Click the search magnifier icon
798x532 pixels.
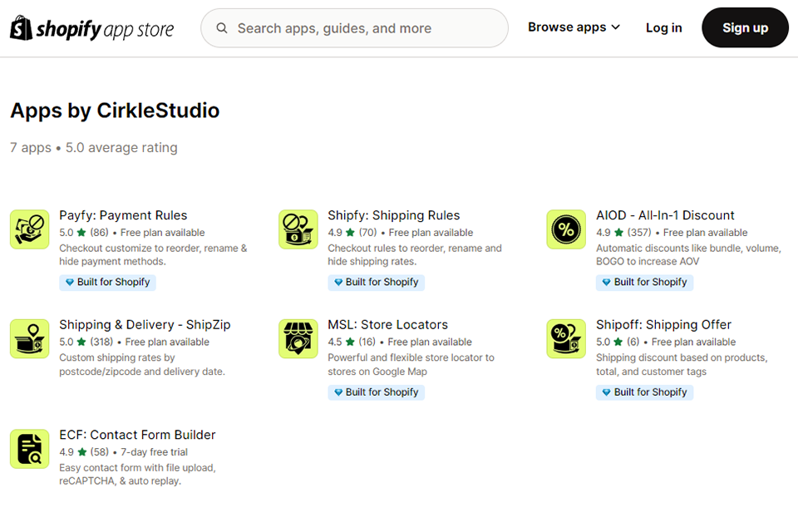(222, 28)
